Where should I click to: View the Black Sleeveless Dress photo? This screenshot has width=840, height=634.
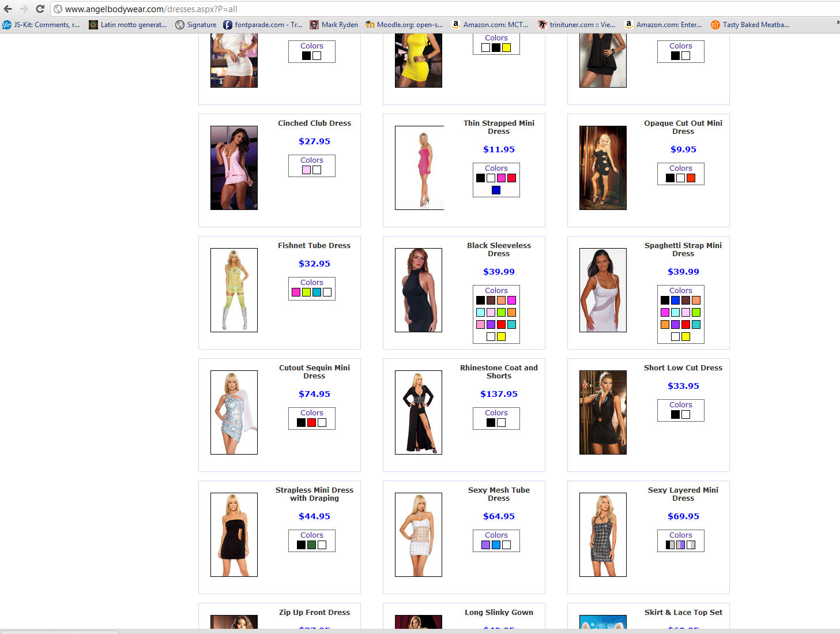[x=419, y=290]
